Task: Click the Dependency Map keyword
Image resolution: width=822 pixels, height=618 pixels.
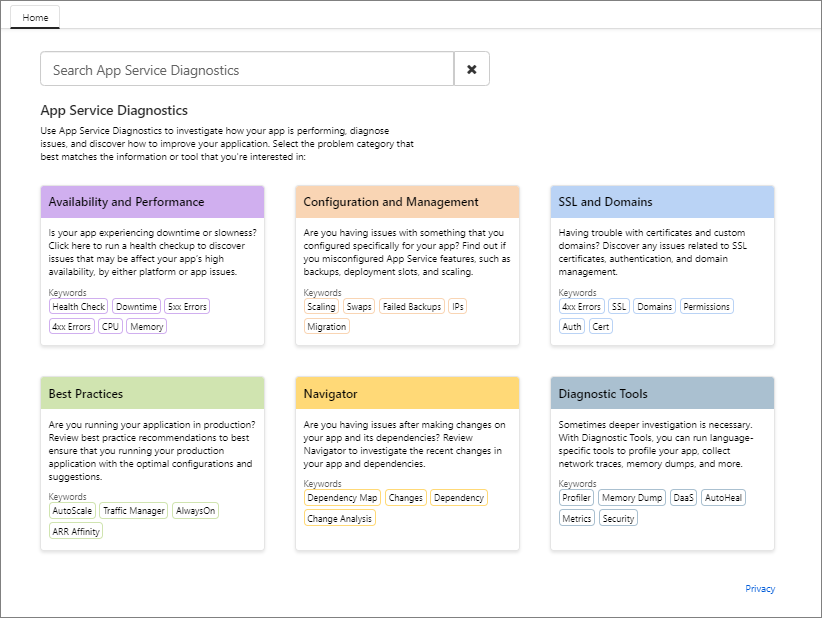Action: coord(342,497)
